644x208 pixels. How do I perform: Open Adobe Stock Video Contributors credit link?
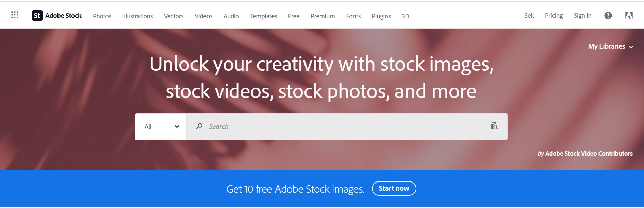pos(589,154)
